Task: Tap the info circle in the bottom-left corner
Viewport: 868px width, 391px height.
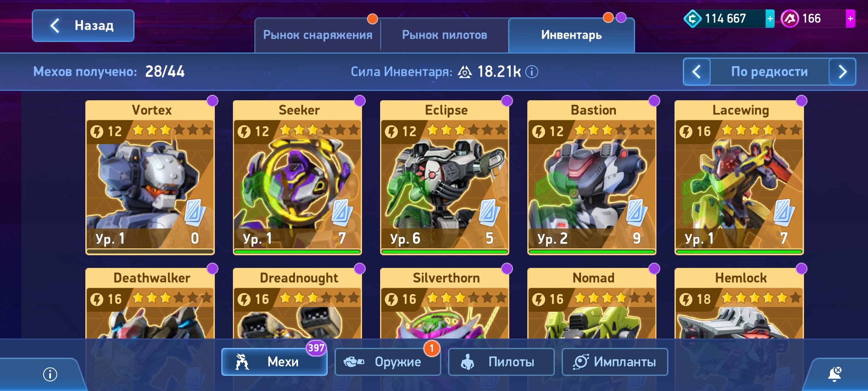Action: coord(50,374)
